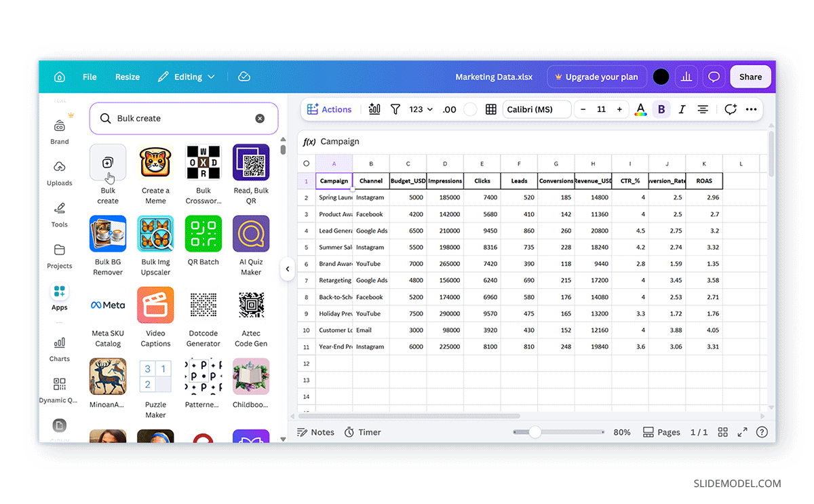This screenshot has height=504, width=814.
Task: Open the Projects sidebar panel
Action: pos(60,256)
